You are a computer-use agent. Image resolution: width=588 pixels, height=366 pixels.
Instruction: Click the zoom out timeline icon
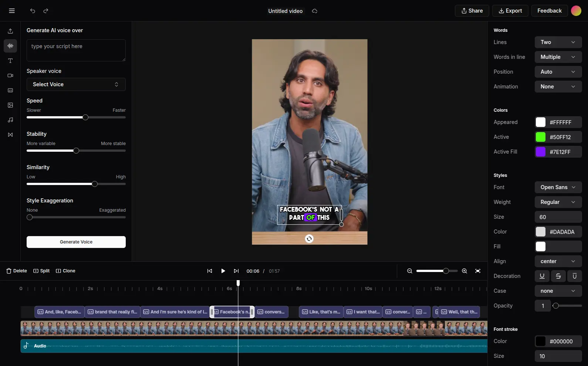[x=410, y=271]
